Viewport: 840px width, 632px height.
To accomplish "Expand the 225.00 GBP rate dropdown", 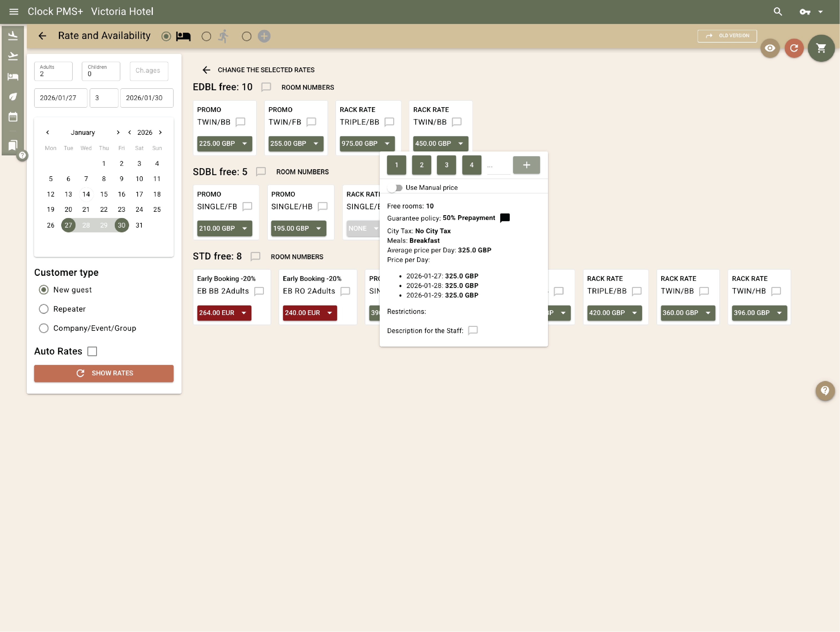I will 244,144.
